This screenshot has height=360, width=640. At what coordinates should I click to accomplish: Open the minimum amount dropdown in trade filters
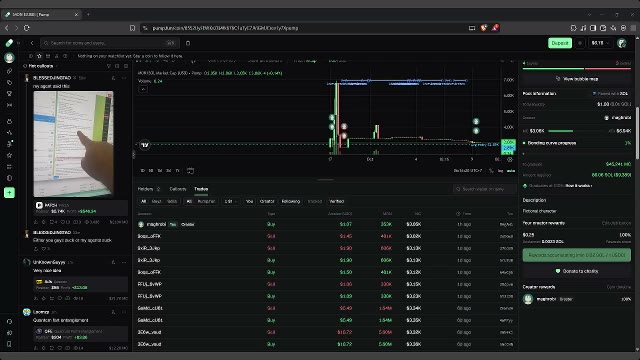click(x=231, y=201)
